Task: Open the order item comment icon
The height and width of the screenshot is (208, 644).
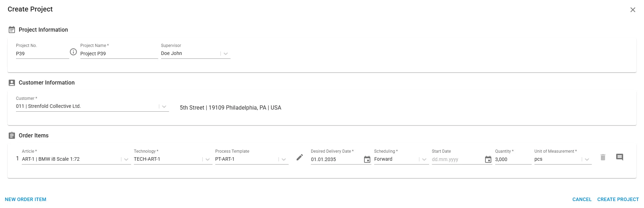Action: [x=620, y=157]
